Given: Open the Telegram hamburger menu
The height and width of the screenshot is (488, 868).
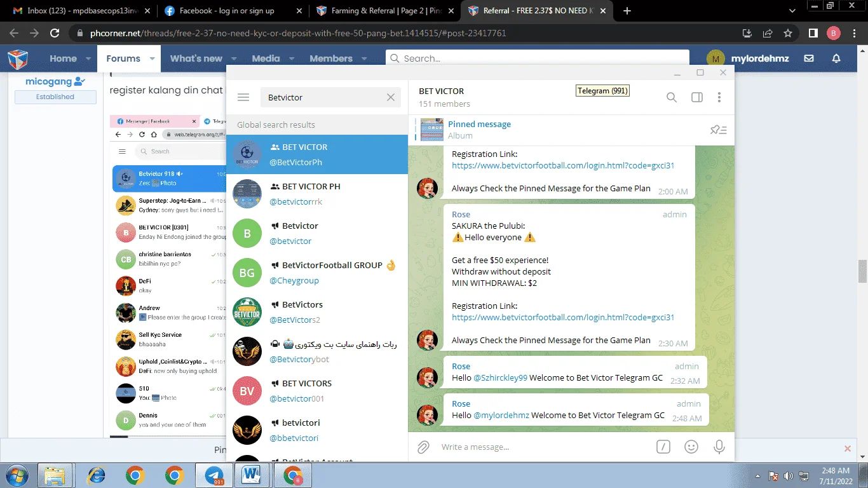Looking at the screenshot, I should [x=243, y=97].
